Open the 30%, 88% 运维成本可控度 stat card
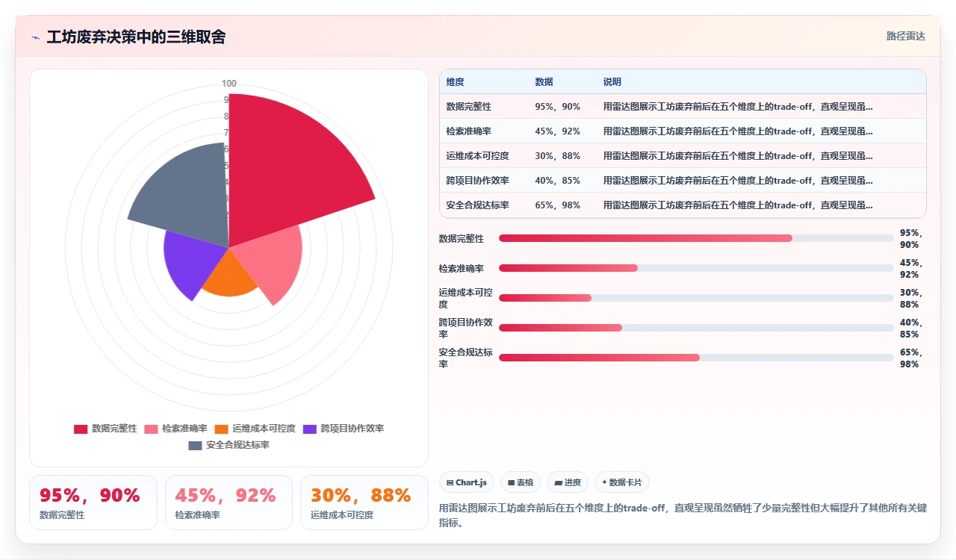The width and height of the screenshot is (956, 560). 364,503
